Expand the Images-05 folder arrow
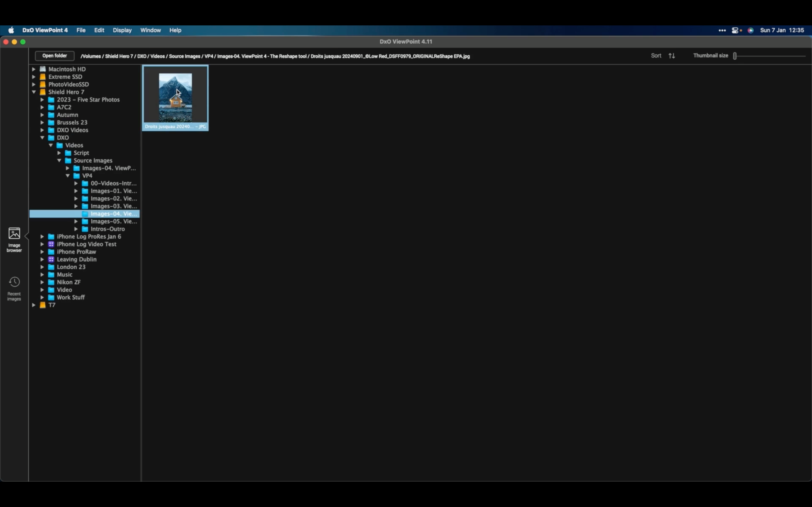The width and height of the screenshot is (812, 507). coord(76,221)
